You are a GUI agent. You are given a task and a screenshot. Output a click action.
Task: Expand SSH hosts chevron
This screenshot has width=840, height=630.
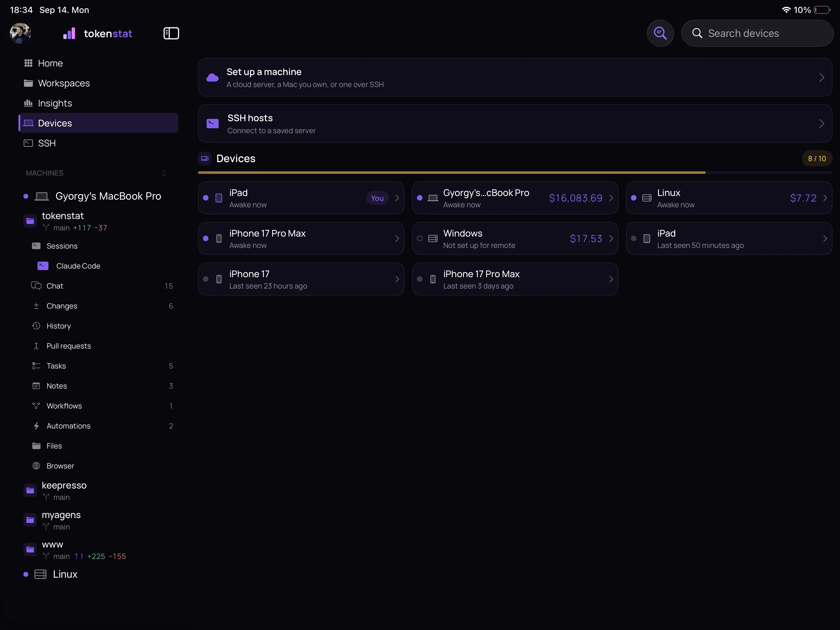pos(821,123)
